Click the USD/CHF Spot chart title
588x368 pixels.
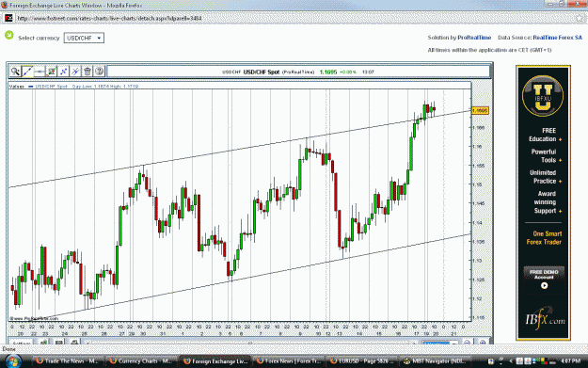[x=262, y=72]
